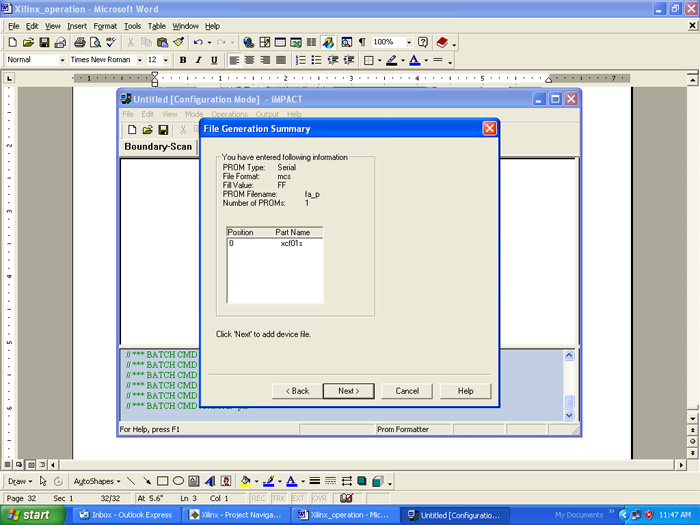Image resolution: width=700 pixels, height=525 pixels.
Task: Insert a Microsoft Excel Worksheet icon
Action: coord(296,42)
